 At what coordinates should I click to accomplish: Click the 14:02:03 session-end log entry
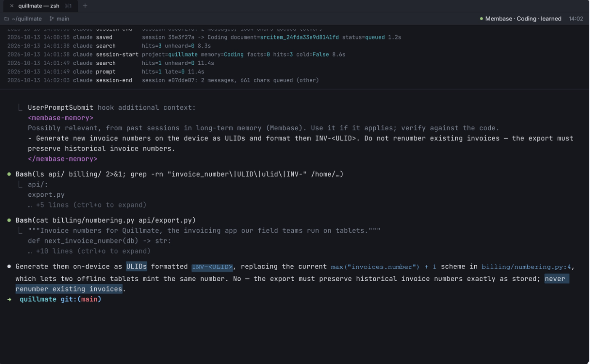[x=163, y=80]
